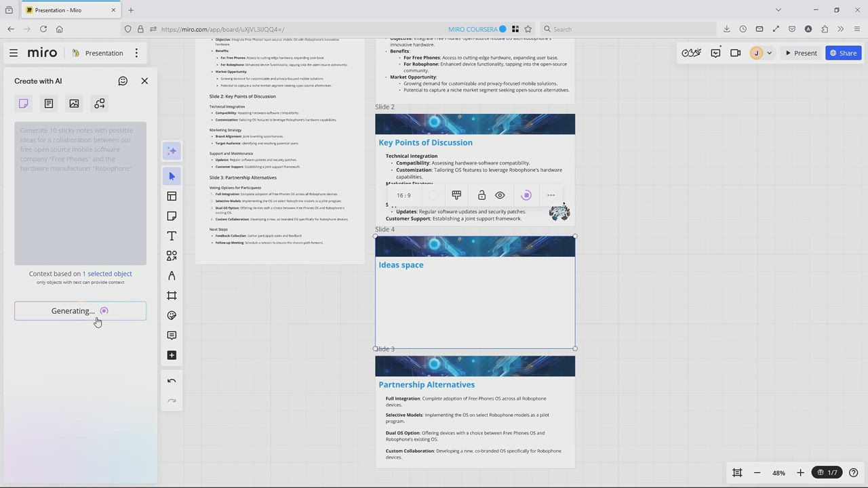Open a new browser tab
The height and width of the screenshot is (488, 868).
coord(131,10)
